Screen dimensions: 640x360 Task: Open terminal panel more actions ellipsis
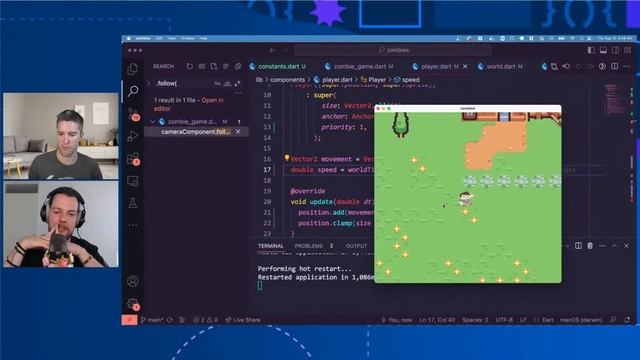pos(602,246)
